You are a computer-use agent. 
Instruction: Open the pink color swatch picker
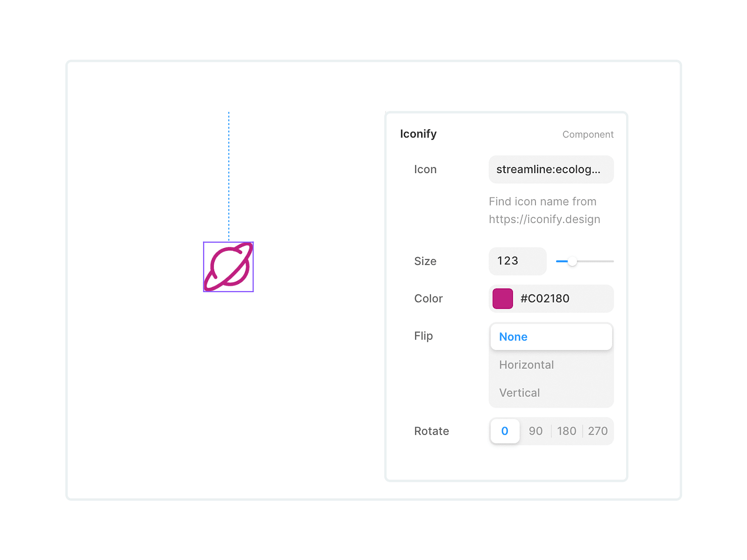tap(503, 299)
